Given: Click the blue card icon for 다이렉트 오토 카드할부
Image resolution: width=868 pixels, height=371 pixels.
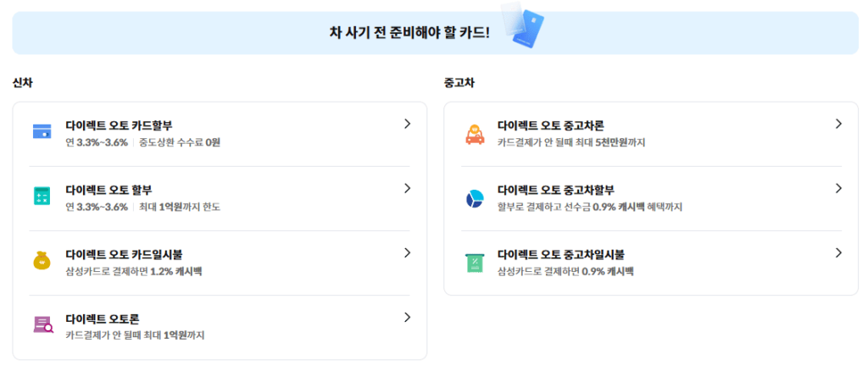Looking at the screenshot, I should 42,131.
